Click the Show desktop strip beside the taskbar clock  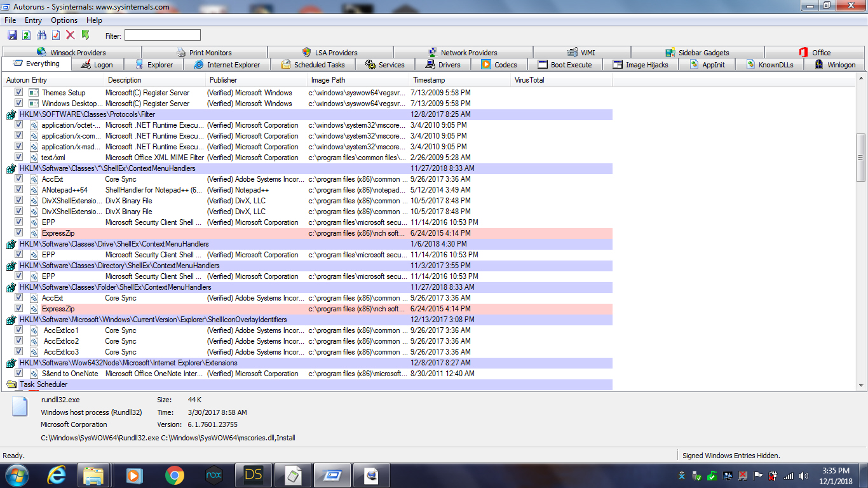pos(864,475)
